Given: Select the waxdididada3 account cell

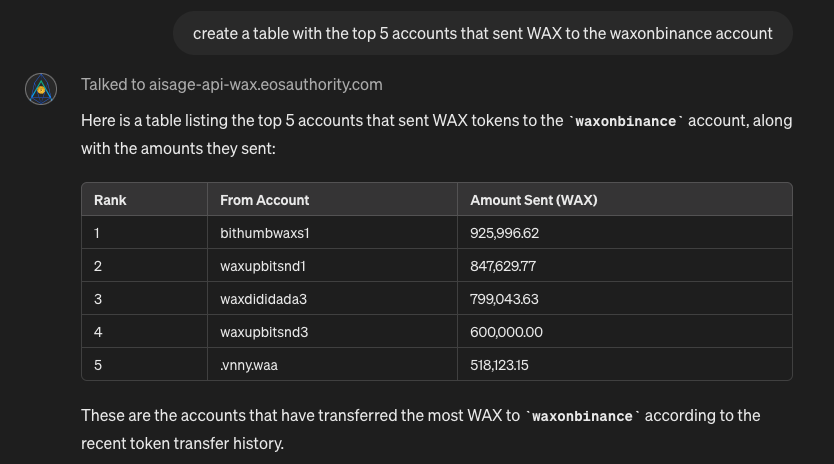Looking at the screenshot, I should coord(263,299).
